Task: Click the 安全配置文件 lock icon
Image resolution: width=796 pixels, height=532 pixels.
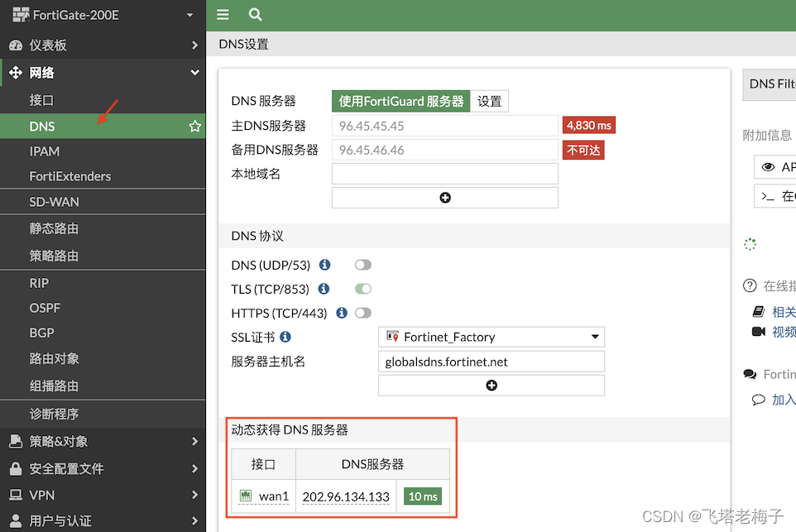Action: pos(16,468)
